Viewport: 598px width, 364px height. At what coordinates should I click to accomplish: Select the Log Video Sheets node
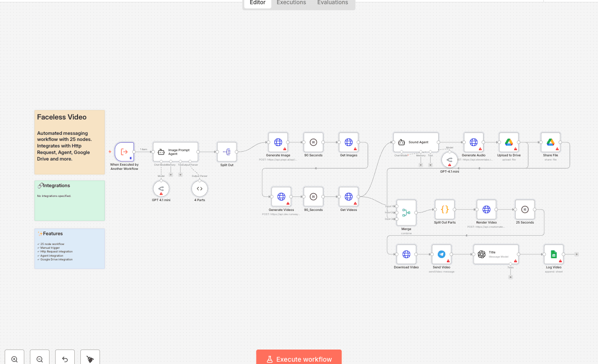point(554,254)
